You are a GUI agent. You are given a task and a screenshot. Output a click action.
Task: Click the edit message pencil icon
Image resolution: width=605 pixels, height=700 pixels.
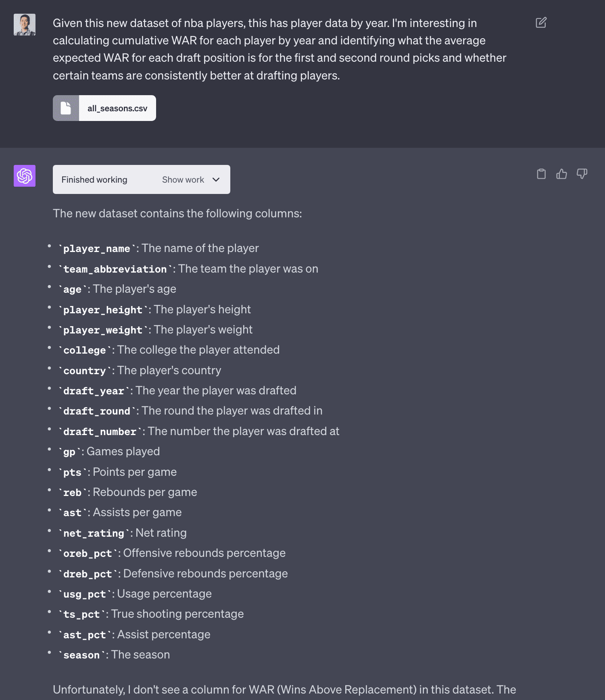(x=541, y=23)
